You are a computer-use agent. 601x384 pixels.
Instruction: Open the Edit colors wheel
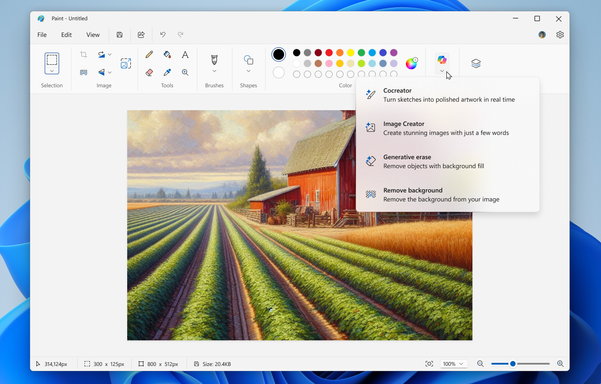(x=411, y=63)
